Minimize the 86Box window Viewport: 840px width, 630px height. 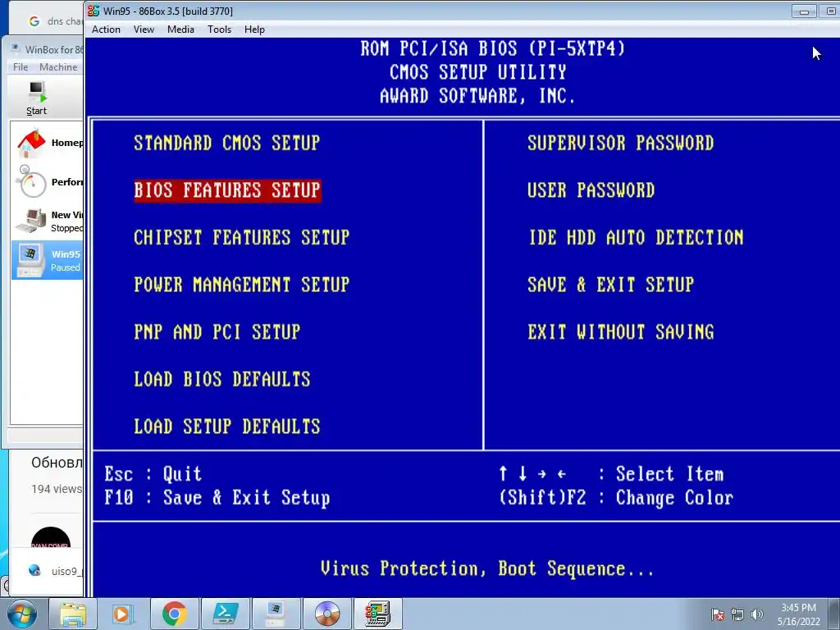804,11
